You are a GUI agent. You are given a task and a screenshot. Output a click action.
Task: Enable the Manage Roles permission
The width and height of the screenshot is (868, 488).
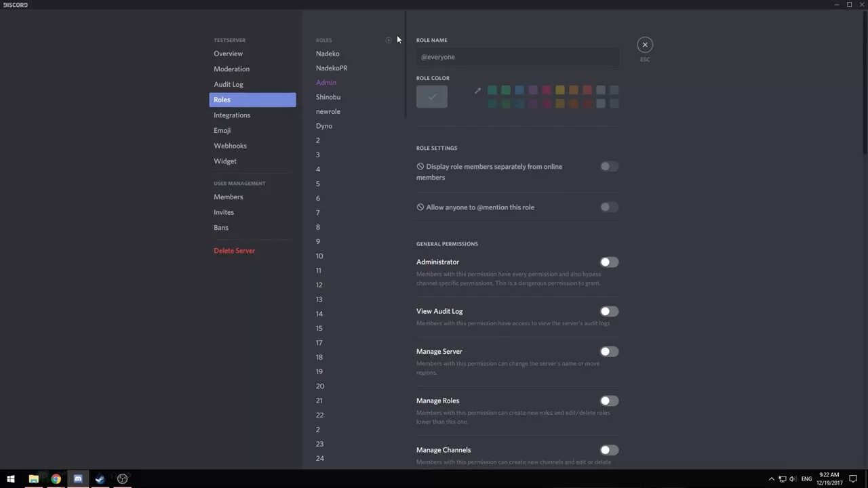point(609,401)
